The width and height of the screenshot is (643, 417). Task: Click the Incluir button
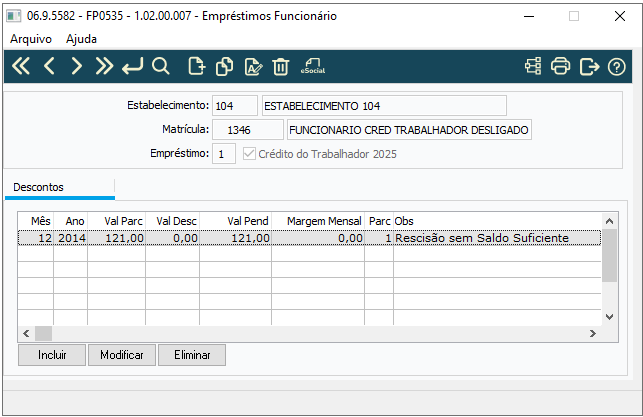[x=52, y=355]
